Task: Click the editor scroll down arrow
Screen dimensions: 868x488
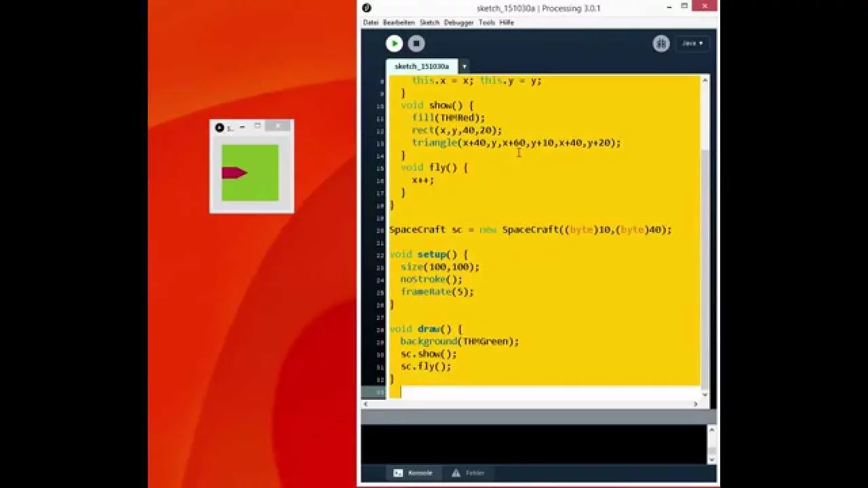Action: 705,394
